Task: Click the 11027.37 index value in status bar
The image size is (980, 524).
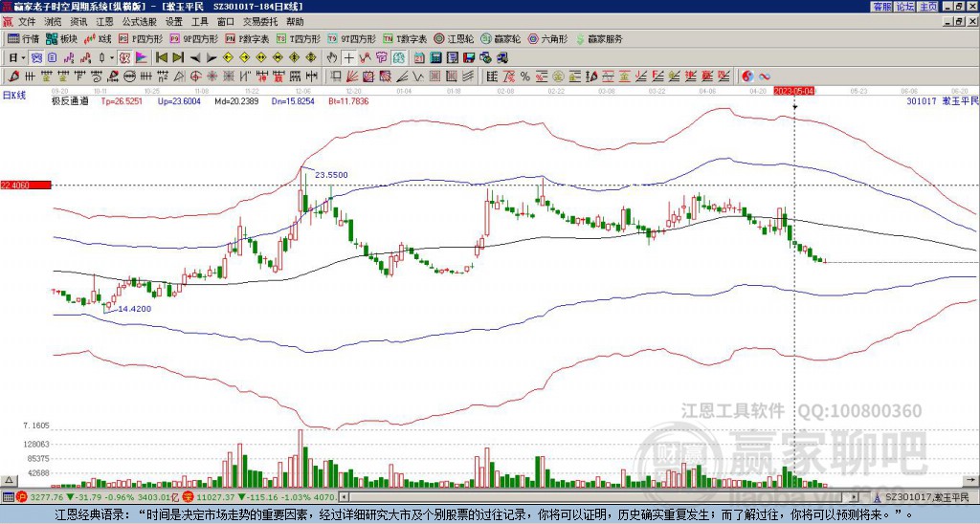Action: click(213, 497)
